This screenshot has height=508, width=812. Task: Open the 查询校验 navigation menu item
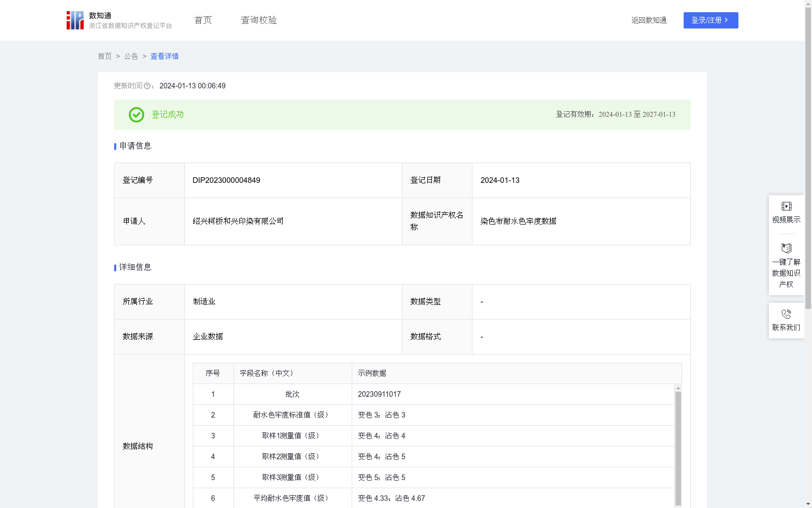tap(259, 20)
